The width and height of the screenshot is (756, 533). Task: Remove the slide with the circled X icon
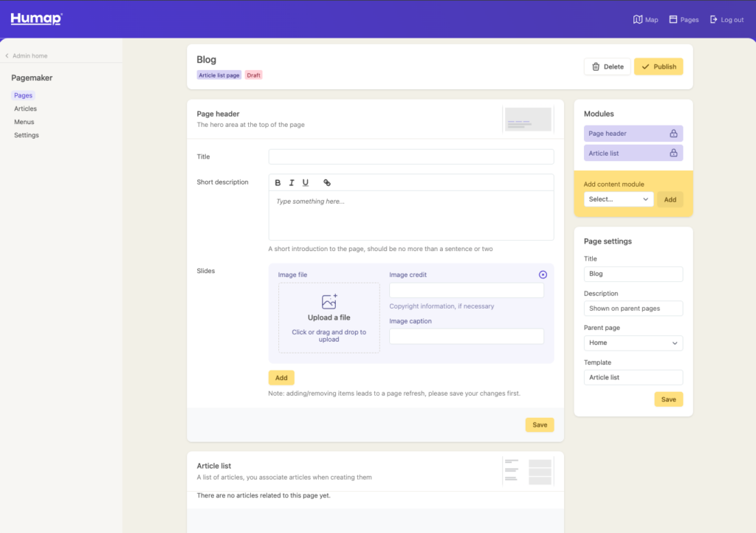543,275
